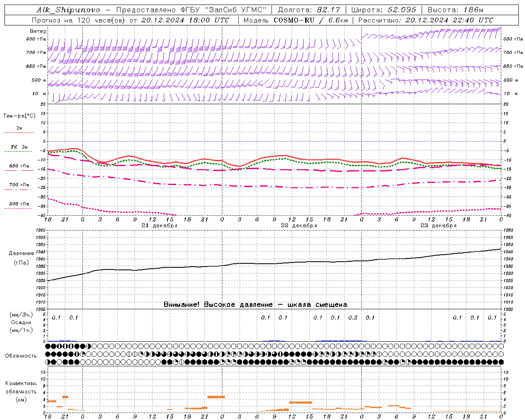Click the '23 декабря' date label under temperature chart
This screenshot has height=420, width=525.
pyautogui.click(x=438, y=226)
